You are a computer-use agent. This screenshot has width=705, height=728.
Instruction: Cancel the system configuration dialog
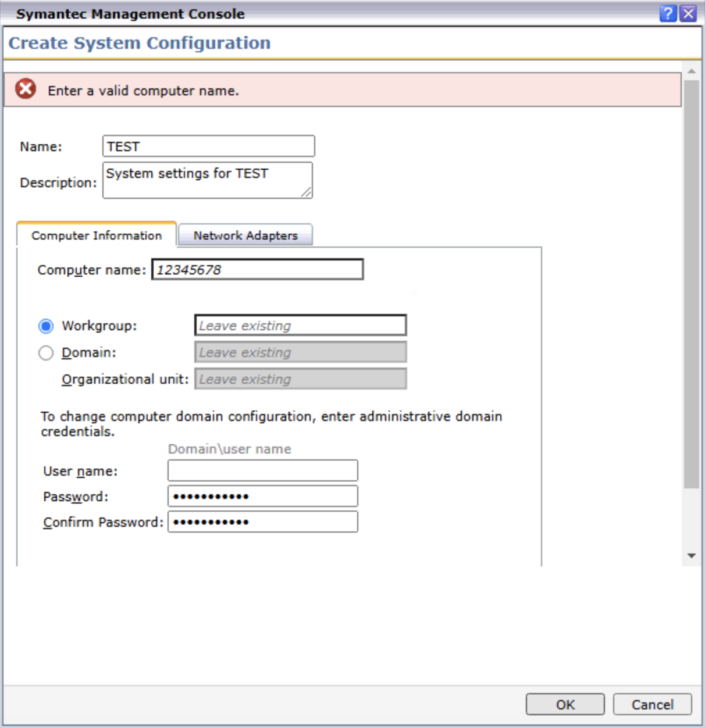[x=653, y=705]
